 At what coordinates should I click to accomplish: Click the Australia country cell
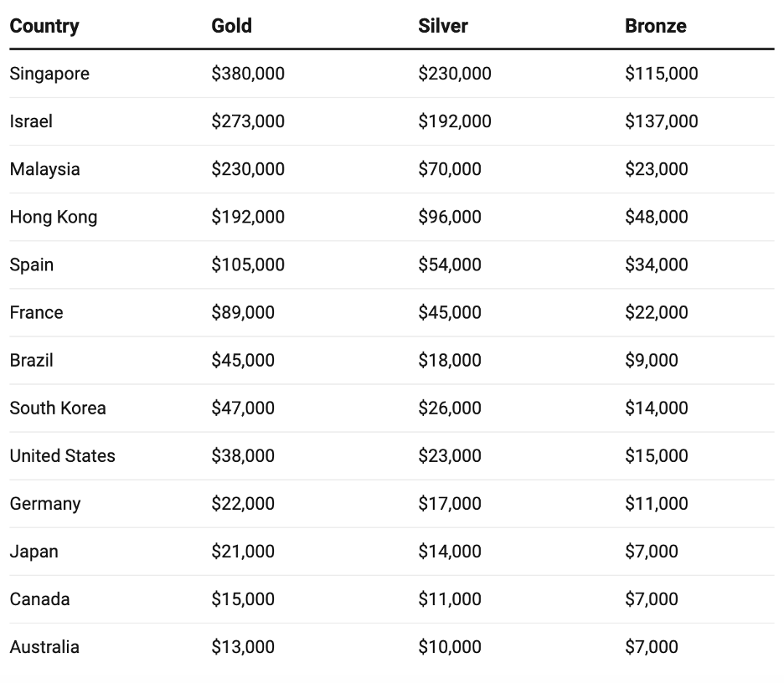coord(45,646)
